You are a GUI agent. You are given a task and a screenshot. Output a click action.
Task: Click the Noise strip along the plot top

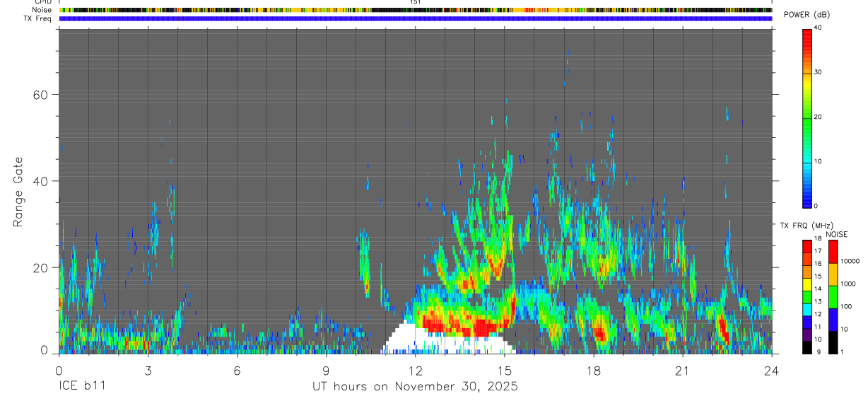[416, 10]
